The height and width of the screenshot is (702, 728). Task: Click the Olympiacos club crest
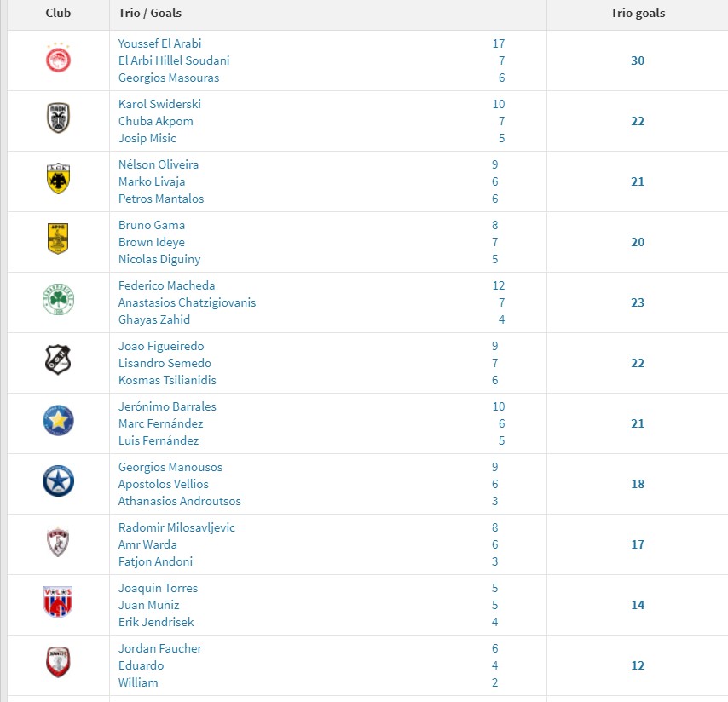tap(58, 59)
